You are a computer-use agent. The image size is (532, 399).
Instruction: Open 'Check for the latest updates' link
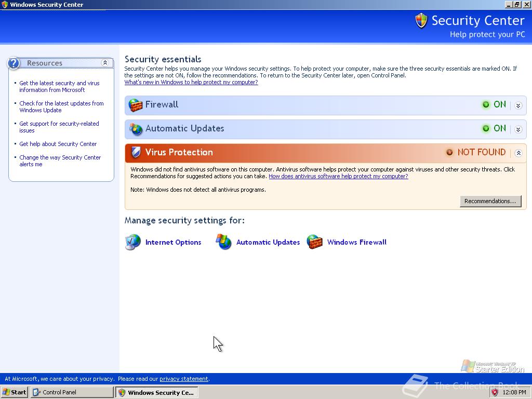[x=61, y=107]
